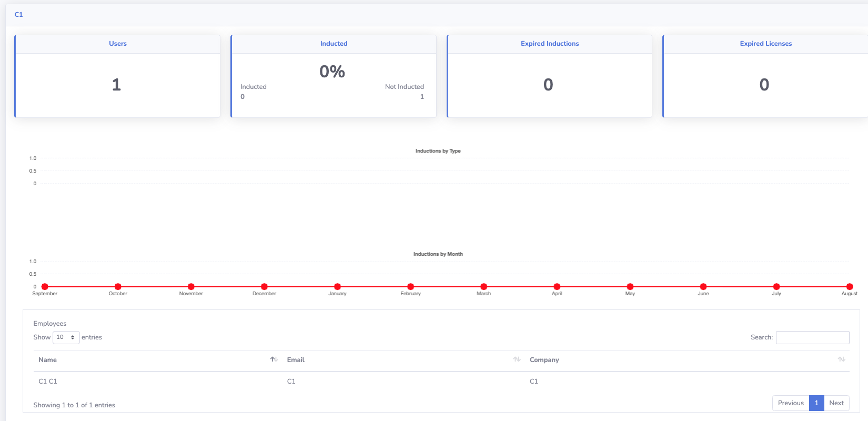This screenshot has width=868, height=421.
Task: Sort table by Email column arrow icon
Action: [x=517, y=359]
